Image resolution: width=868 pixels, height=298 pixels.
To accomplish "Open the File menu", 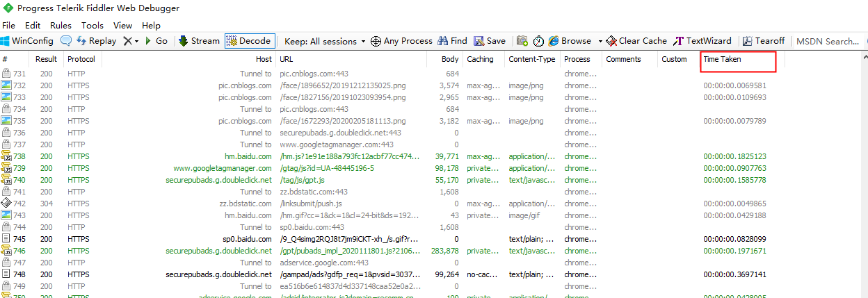I will tap(8, 25).
